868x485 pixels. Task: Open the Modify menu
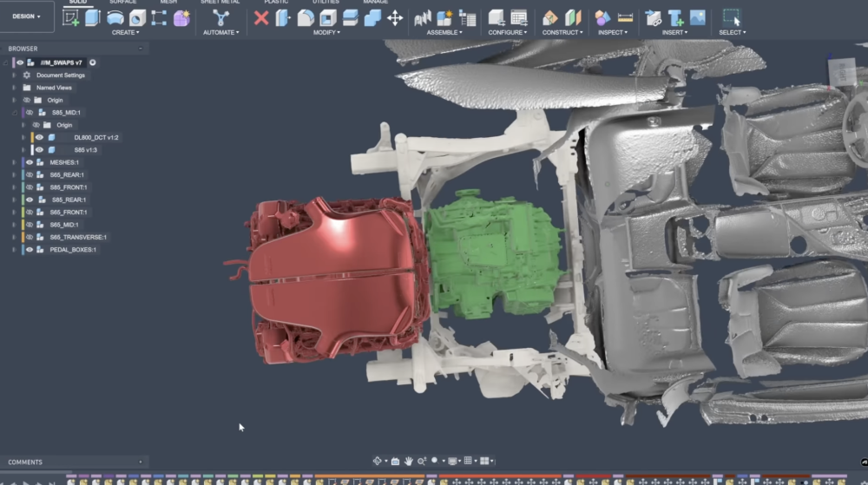327,32
